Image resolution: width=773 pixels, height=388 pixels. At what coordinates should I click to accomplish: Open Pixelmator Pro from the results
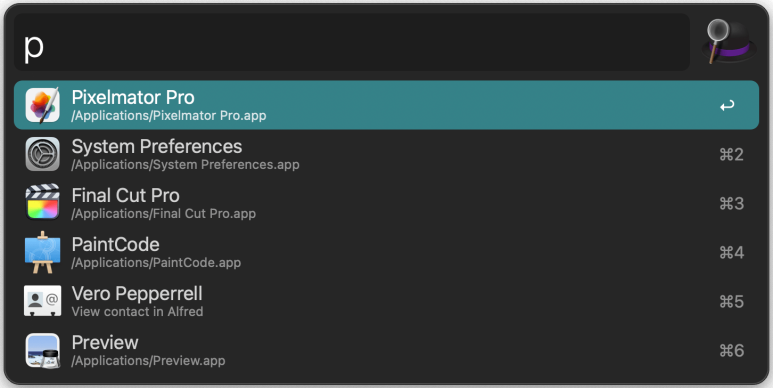pyautogui.click(x=386, y=105)
